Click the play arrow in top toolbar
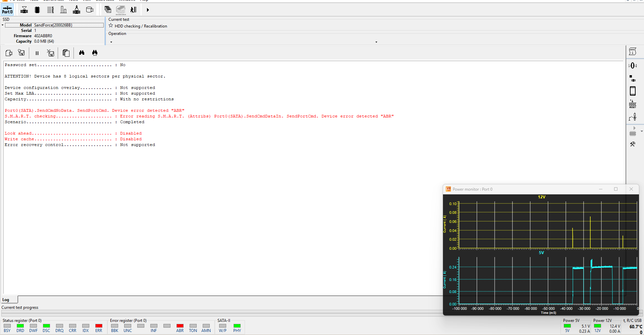The image size is (644, 335). point(148,10)
